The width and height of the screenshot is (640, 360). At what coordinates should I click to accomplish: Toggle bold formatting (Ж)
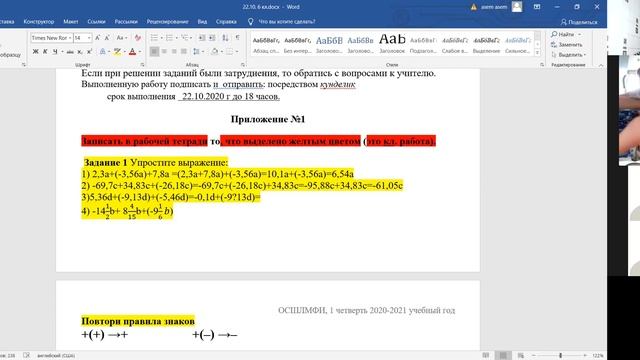coord(36,52)
